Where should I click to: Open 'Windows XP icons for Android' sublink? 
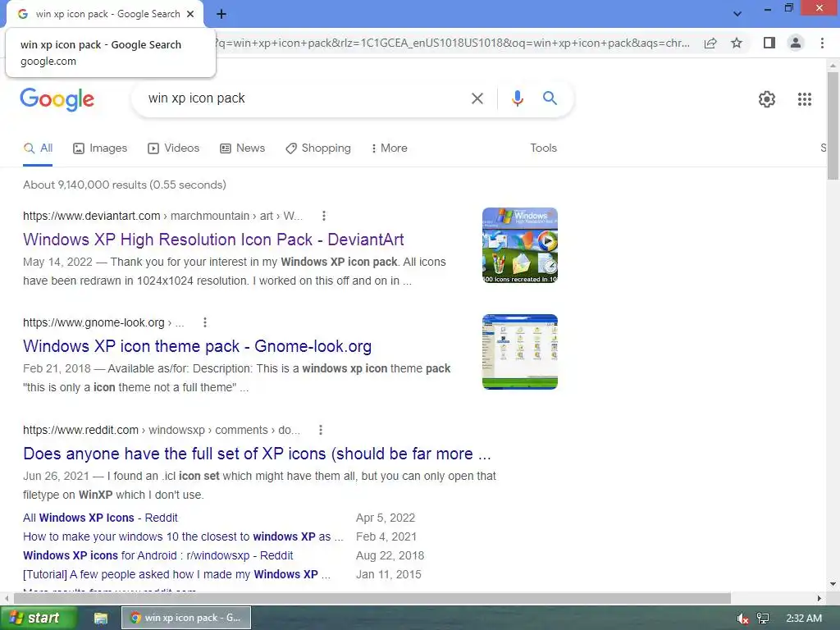point(158,555)
